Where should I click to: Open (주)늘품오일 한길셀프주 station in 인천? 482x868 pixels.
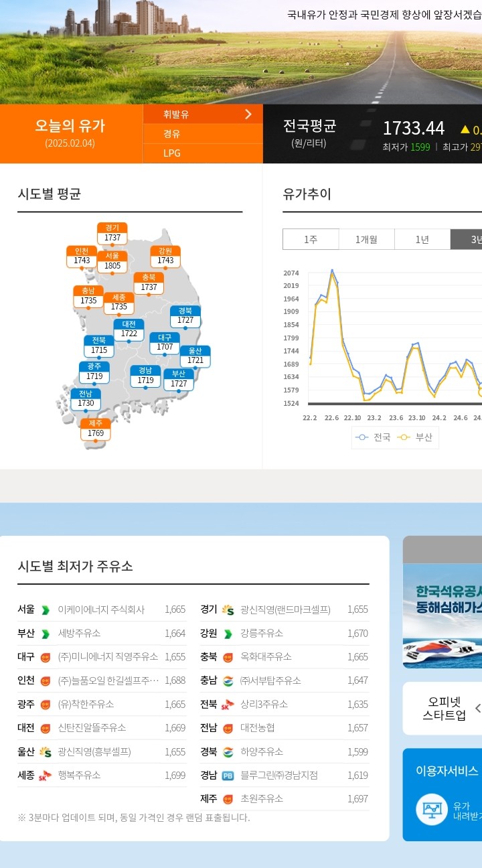click(x=108, y=680)
